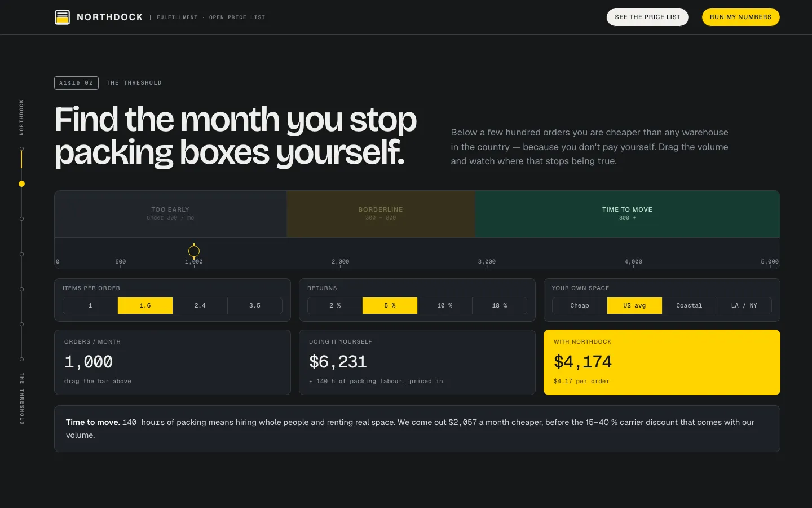812x508 pixels.
Task: Click the '$4,174' Northdock cost
Action: 582,362
